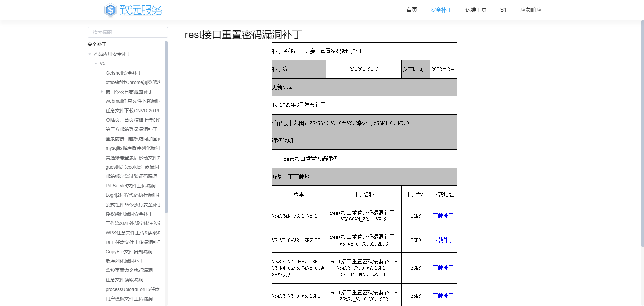Image resolution: width=644 pixels, height=306 pixels.
Task: Click the S1 navigation item
Action: (503, 10)
